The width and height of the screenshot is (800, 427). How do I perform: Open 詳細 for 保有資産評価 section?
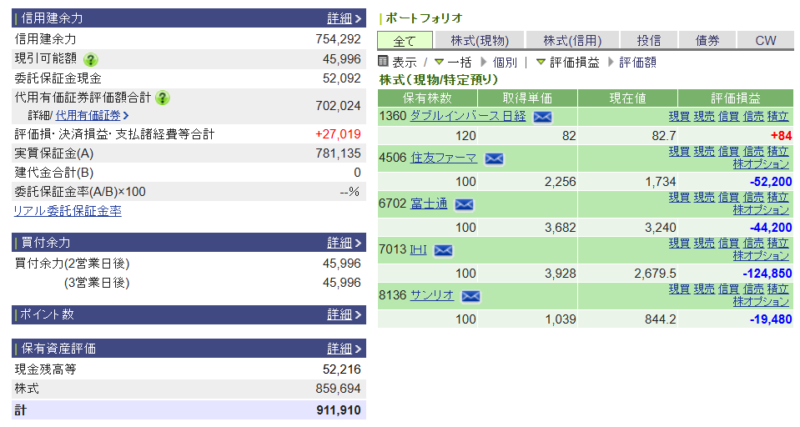(344, 349)
